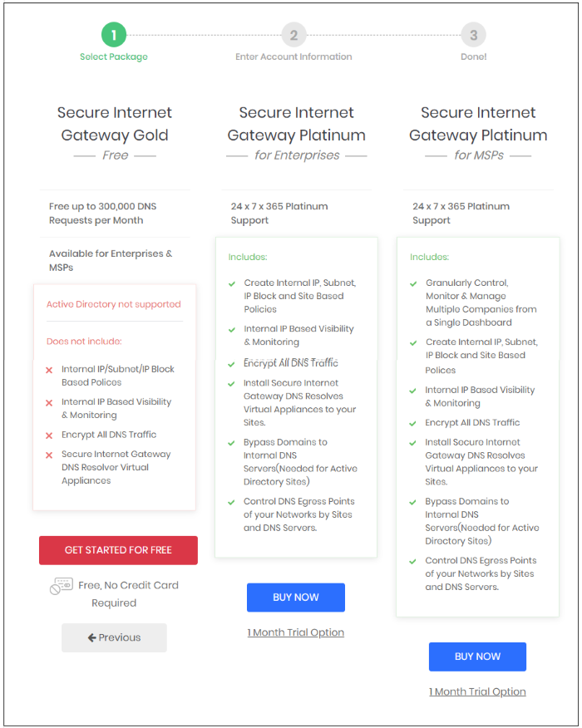The width and height of the screenshot is (582, 728).
Task: Click Buy Now for Platinum for MSPs
Action: (477, 657)
